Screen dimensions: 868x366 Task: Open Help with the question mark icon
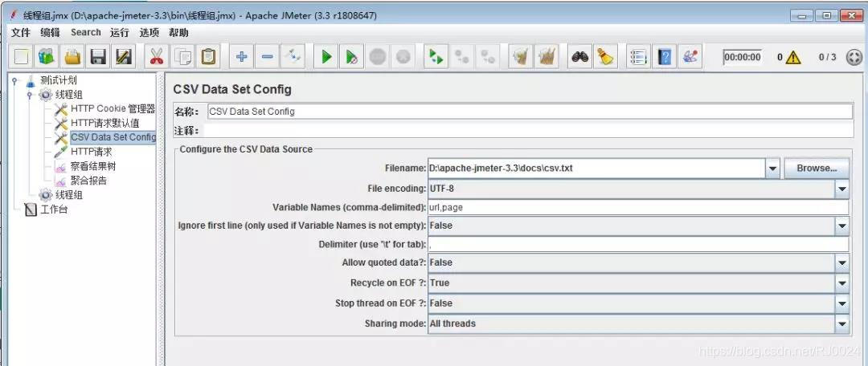665,57
